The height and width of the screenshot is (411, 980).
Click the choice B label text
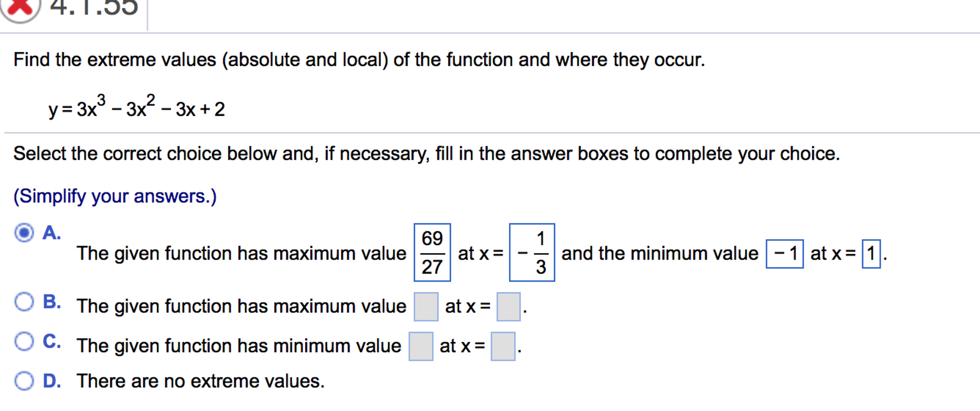click(51, 302)
